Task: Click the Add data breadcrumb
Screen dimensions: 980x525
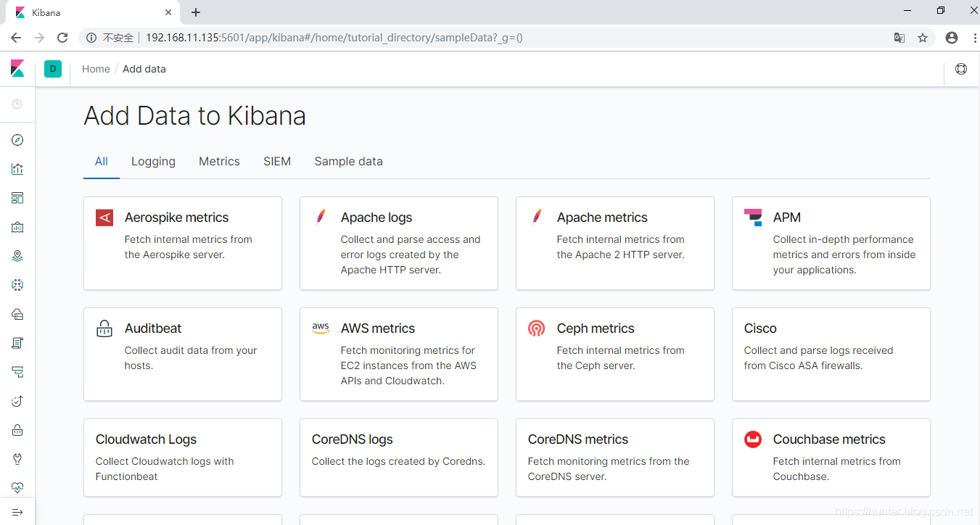Action: (144, 69)
